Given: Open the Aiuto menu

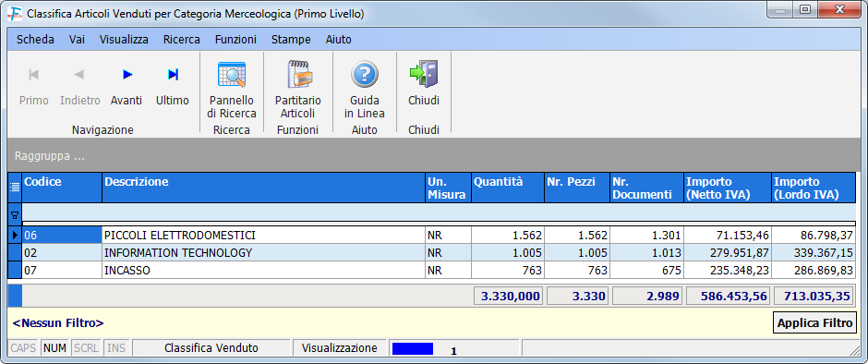Looking at the screenshot, I should (x=339, y=40).
